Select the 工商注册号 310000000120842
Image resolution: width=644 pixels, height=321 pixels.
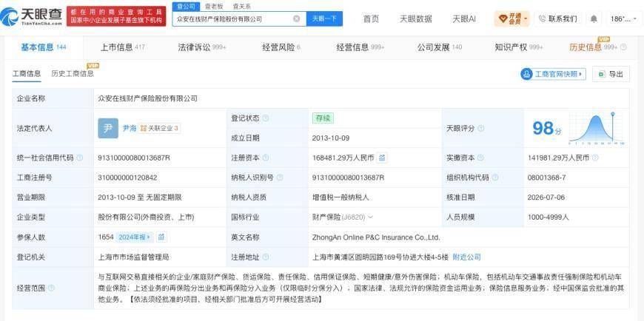(127, 178)
